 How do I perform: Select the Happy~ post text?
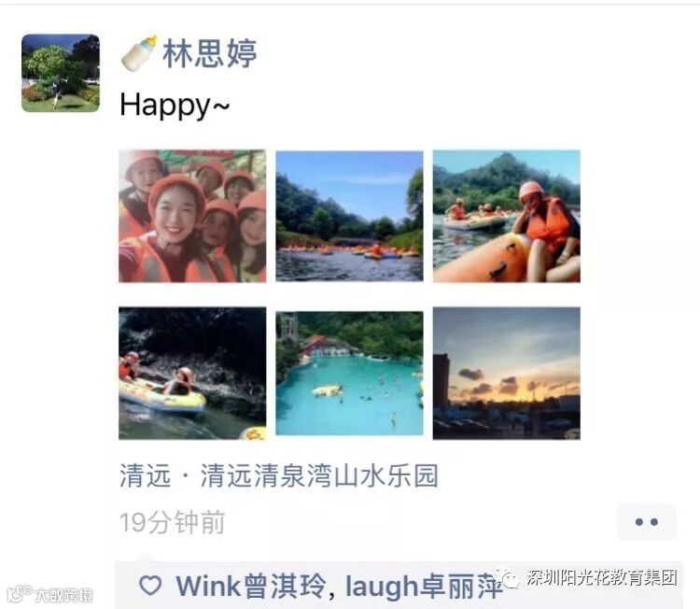(x=175, y=106)
